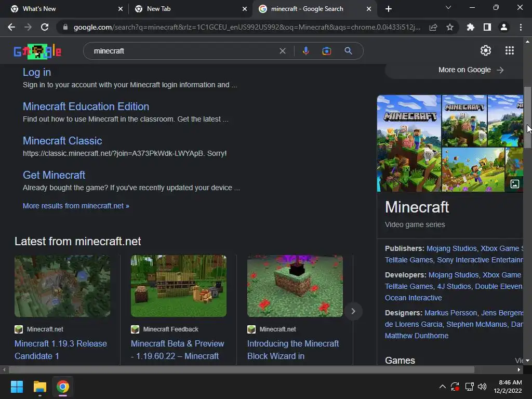Close the What's New tab
532x399 pixels.
(x=121, y=9)
